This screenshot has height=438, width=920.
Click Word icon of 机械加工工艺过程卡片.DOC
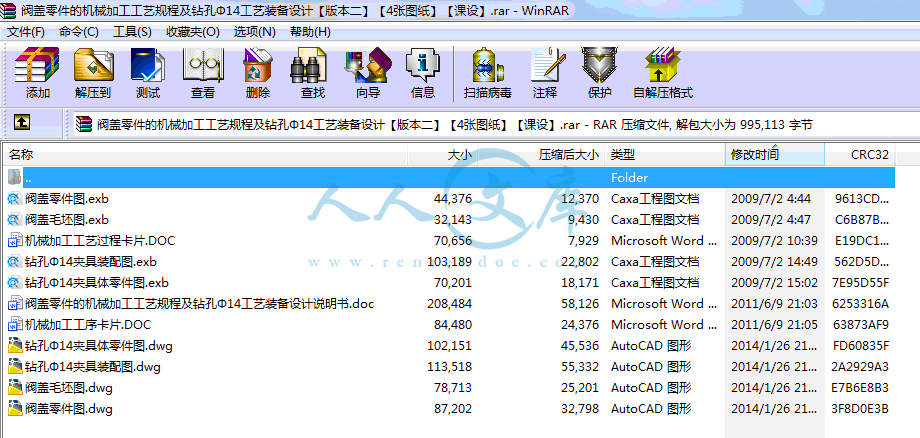pos(14,240)
